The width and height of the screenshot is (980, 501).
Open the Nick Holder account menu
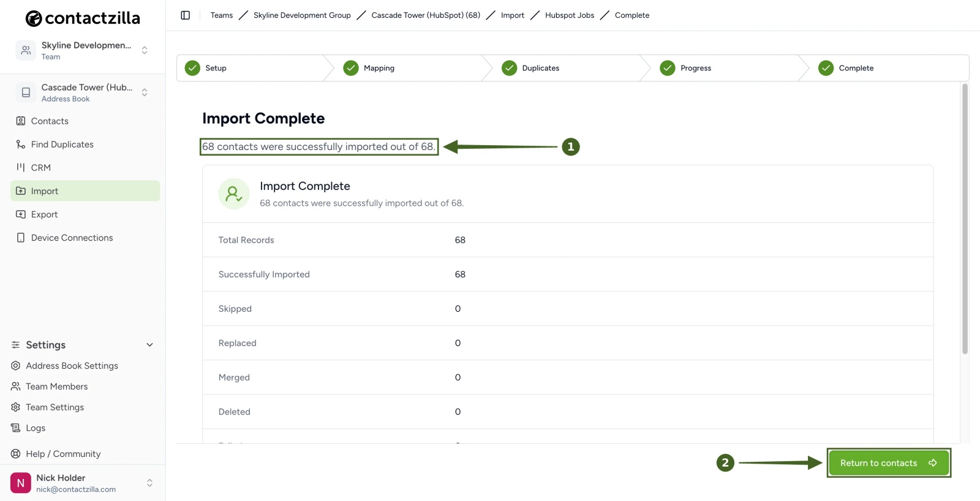pos(149,483)
